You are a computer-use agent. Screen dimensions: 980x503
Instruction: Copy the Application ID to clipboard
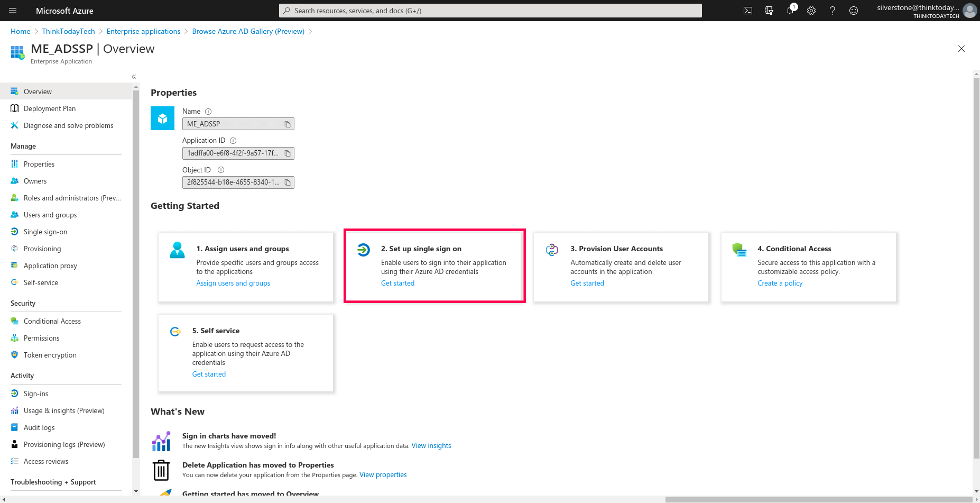[288, 153]
